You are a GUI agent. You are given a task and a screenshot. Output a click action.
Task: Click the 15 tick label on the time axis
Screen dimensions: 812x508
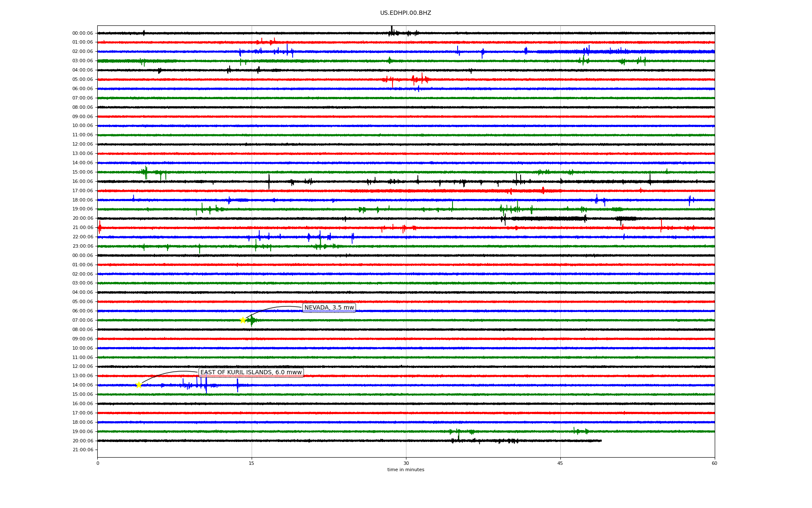point(252,463)
